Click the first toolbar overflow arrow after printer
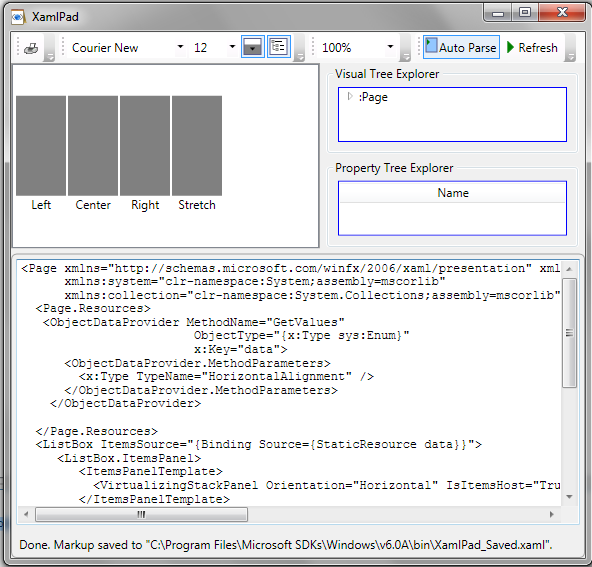Image resolution: width=592 pixels, height=567 pixels. [x=49, y=48]
